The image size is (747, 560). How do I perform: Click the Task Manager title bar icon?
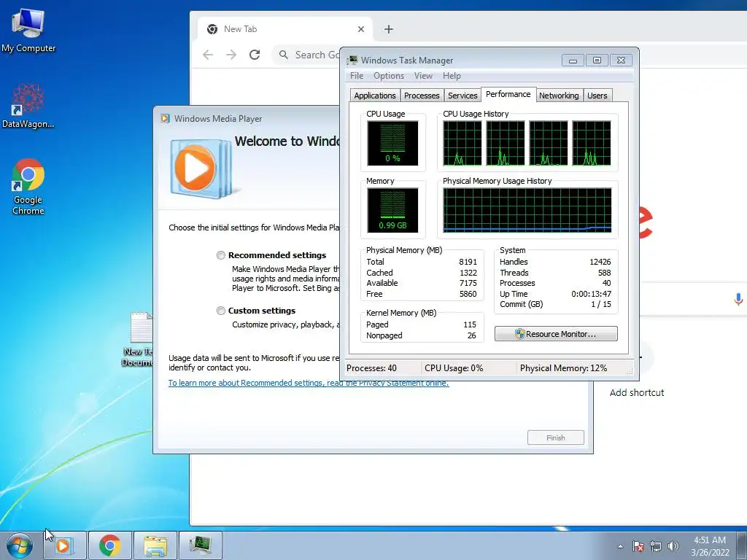pyautogui.click(x=352, y=60)
